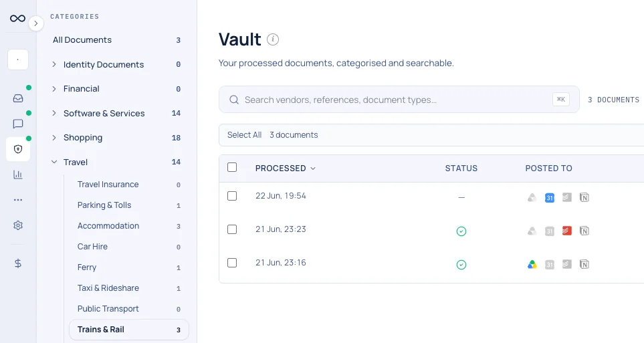Select Car Hire subcategory
644x343 pixels.
point(129,247)
